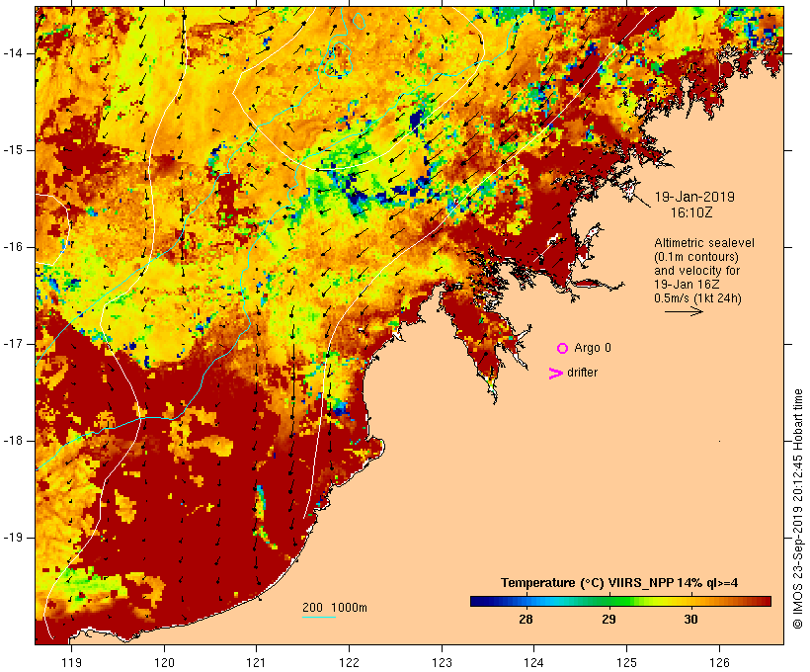Click the 'Temperature (°C) VIIRS_NPP 14% ql>=4' title
Viewport: 810px width, 672px height.
pyautogui.click(x=619, y=583)
